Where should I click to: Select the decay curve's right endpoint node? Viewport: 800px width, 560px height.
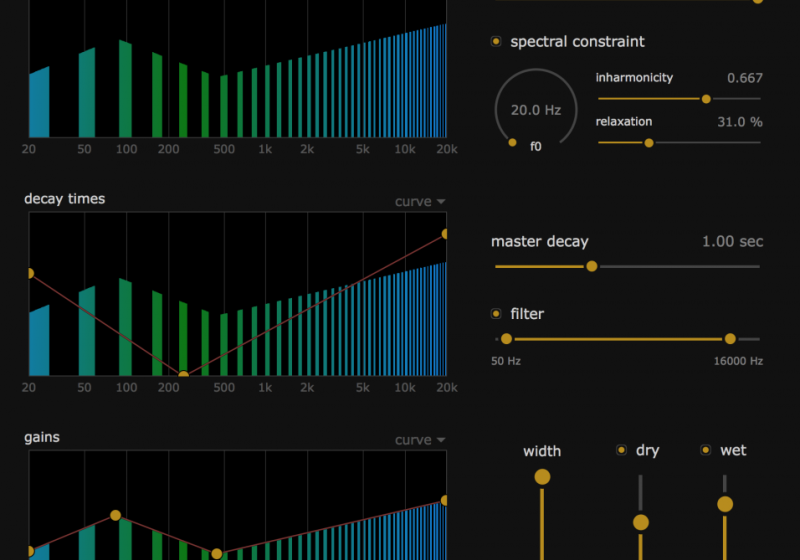click(445, 235)
